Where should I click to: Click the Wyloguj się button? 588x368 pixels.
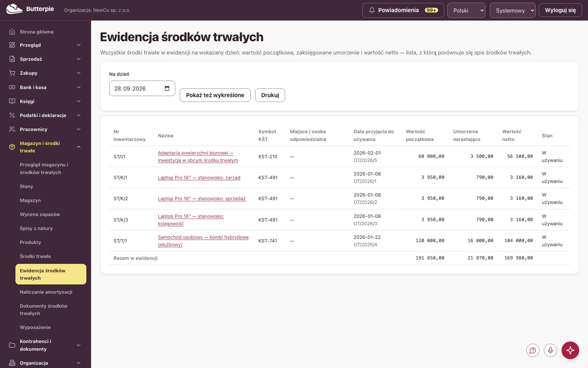pyautogui.click(x=560, y=10)
